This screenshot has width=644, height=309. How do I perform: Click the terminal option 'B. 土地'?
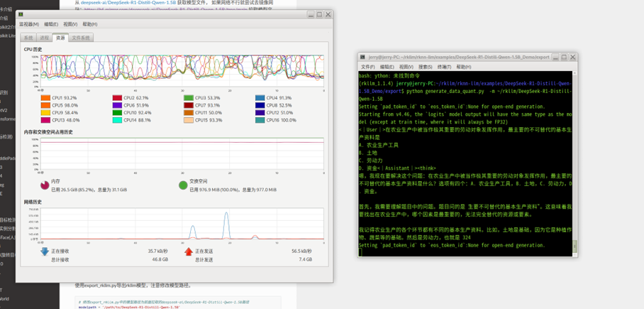(368, 153)
